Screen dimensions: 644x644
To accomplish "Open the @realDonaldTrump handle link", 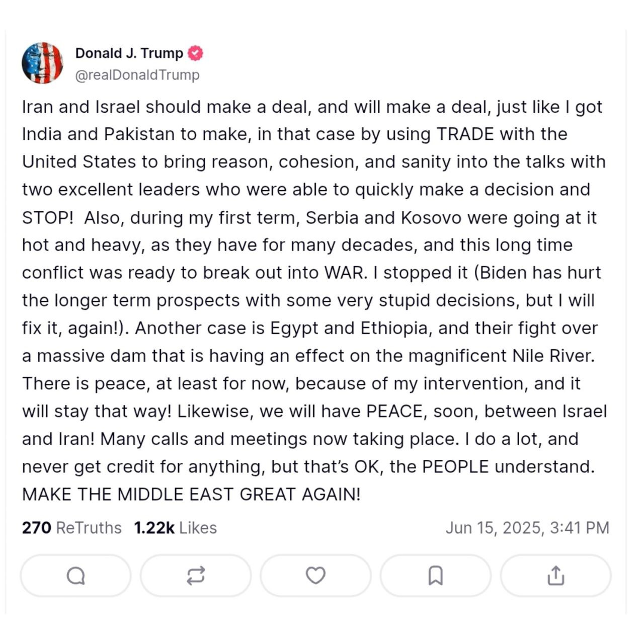I will 137,75.
